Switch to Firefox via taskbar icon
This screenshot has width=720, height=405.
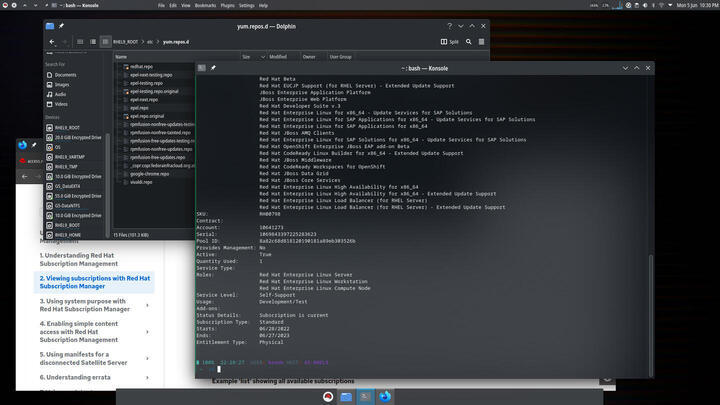385,397
